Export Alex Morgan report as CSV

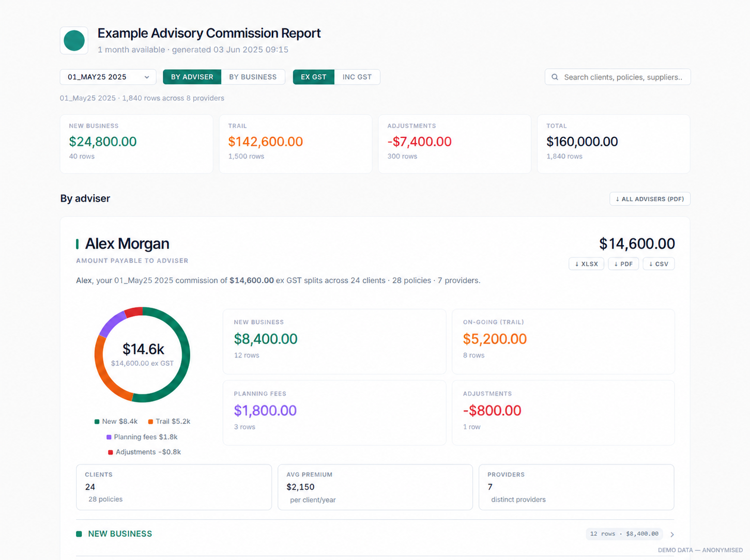tap(659, 263)
